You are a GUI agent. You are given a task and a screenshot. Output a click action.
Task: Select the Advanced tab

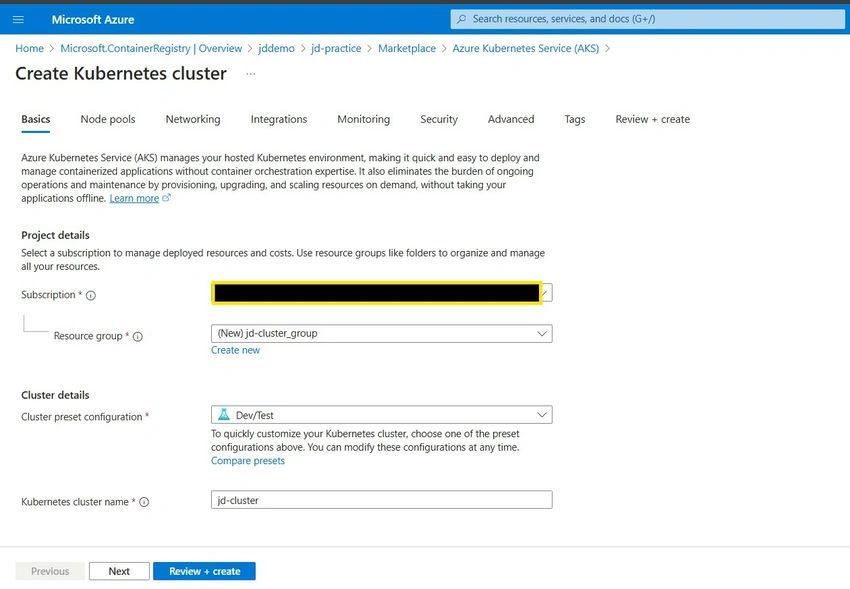click(511, 119)
